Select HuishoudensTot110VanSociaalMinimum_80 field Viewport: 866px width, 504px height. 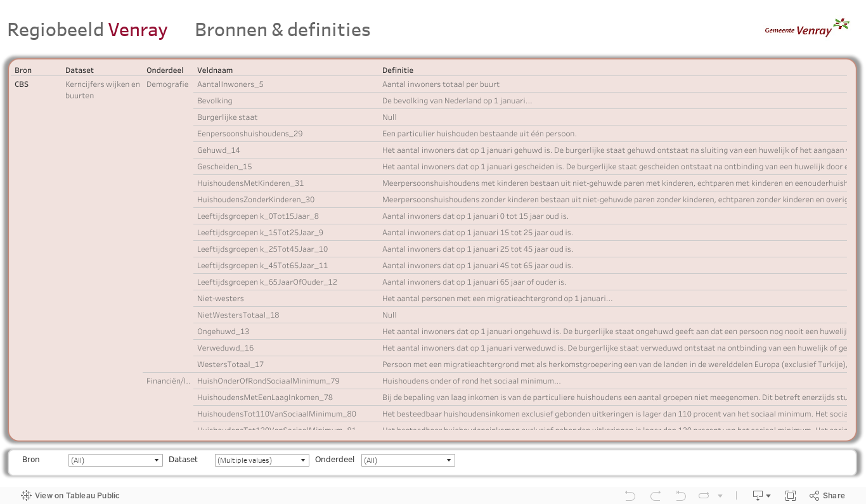tap(276, 414)
